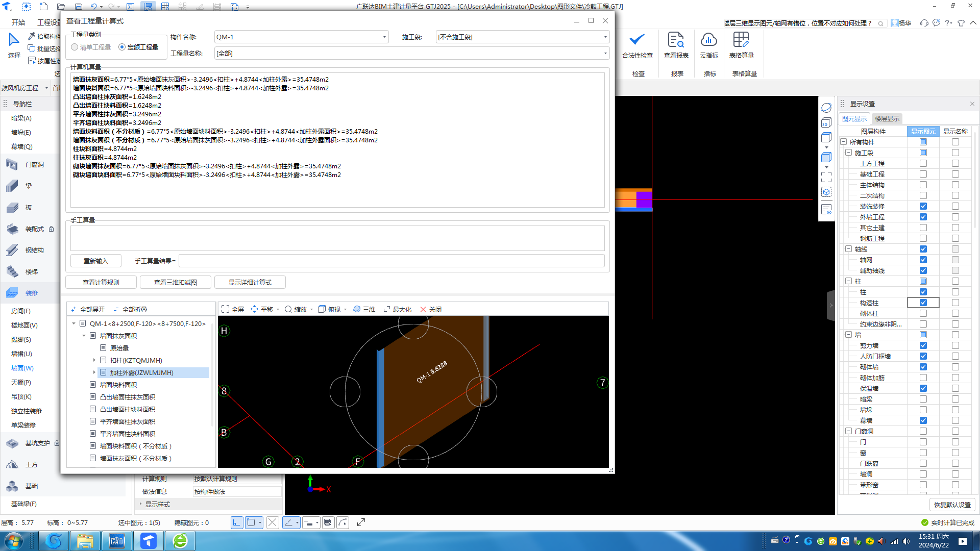Open 基础 category in navigation
The height and width of the screenshot is (551, 980).
click(x=32, y=486)
